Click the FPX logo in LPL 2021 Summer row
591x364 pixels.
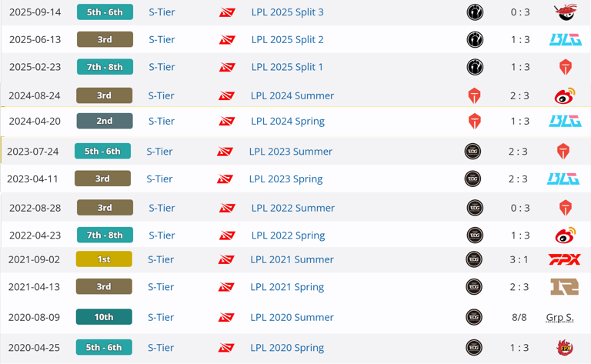[x=564, y=259]
